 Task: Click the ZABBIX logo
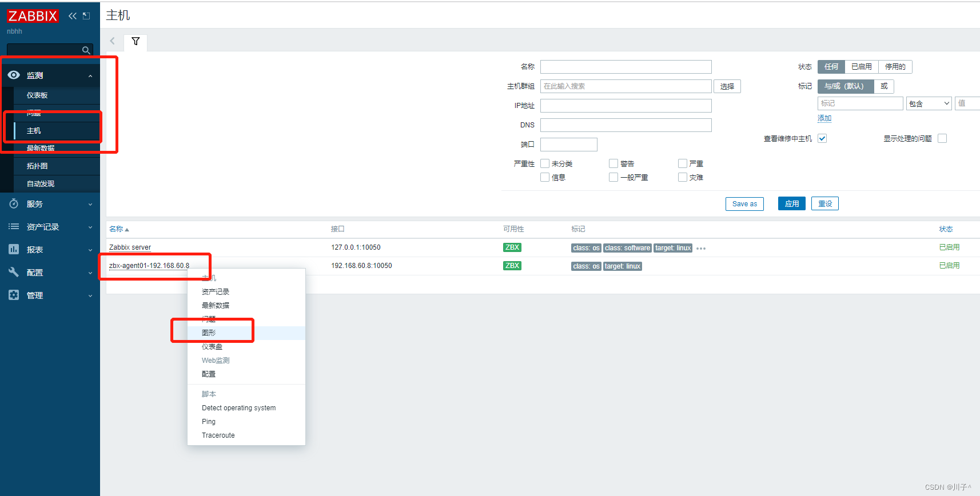tap(33, 16)
